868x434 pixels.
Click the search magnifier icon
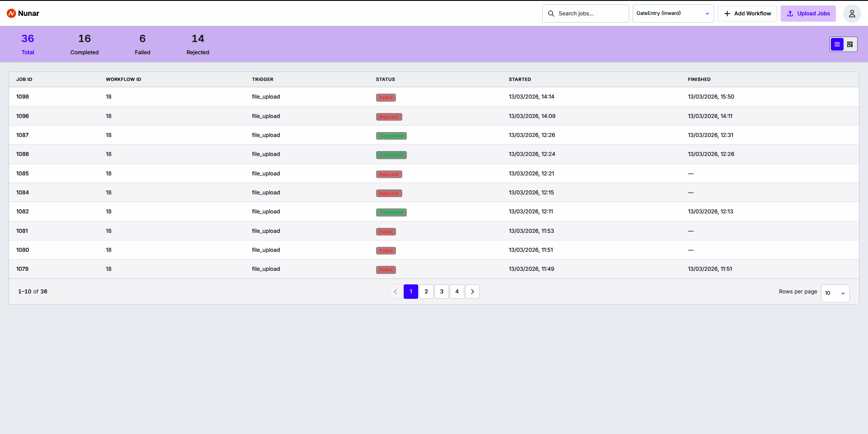click(551, 14)
